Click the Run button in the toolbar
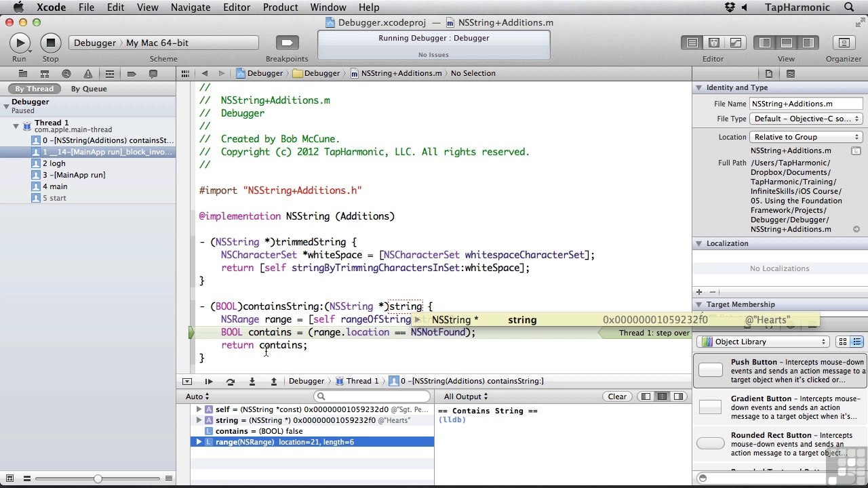868x488 pixels. [20, 43]
